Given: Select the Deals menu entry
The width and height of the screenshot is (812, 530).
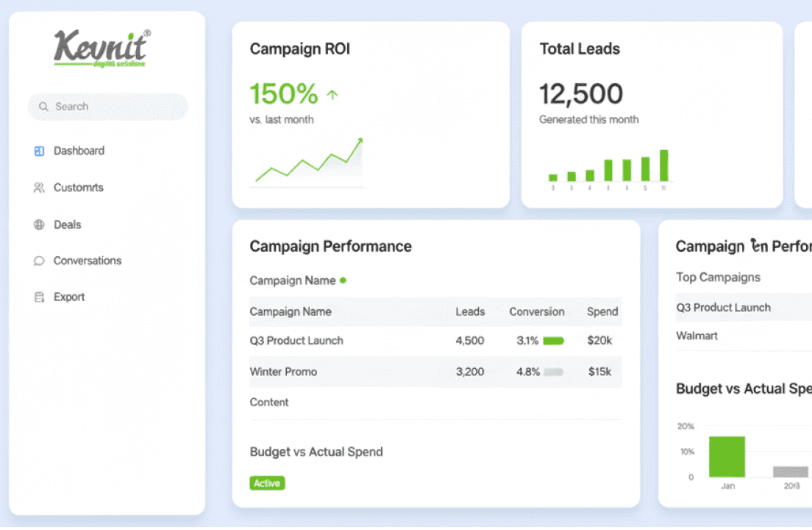Looking at the screenshot, I should click(x=66, y=225).
